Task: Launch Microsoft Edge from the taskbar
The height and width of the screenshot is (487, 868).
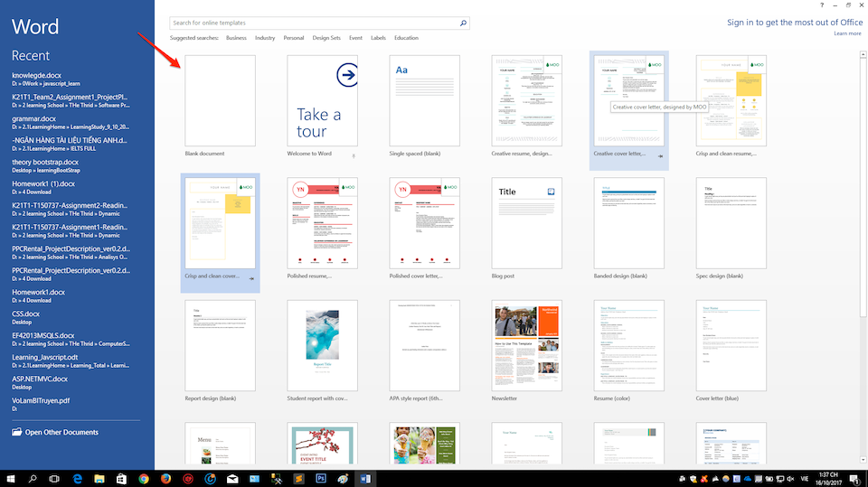Action: (x=77, y=479)
